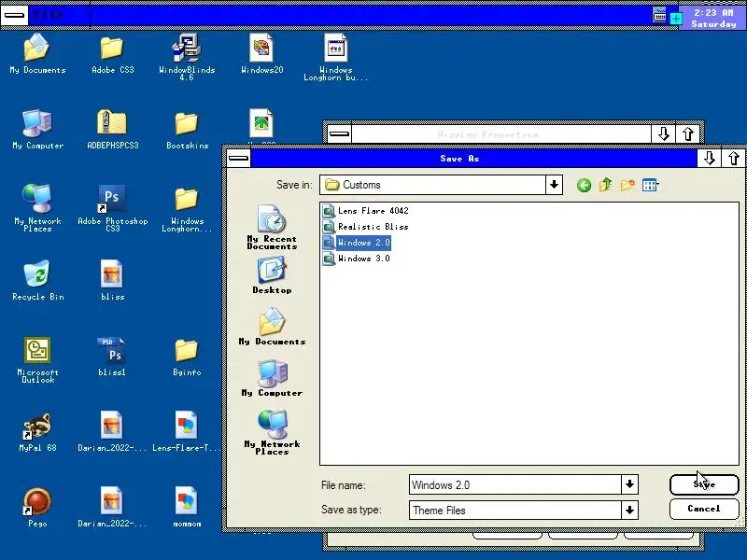
Task: Create a new folder in Save As
Action: coord(627,185)
